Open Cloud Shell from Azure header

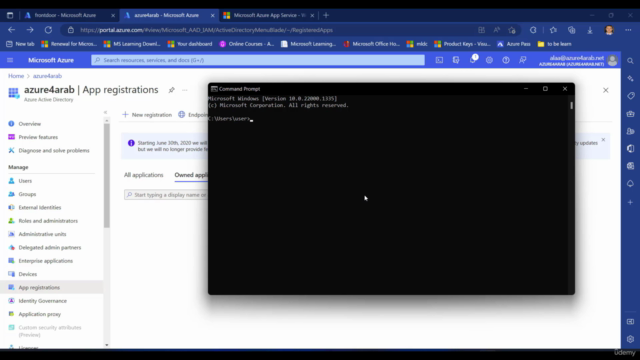[439, 60]
